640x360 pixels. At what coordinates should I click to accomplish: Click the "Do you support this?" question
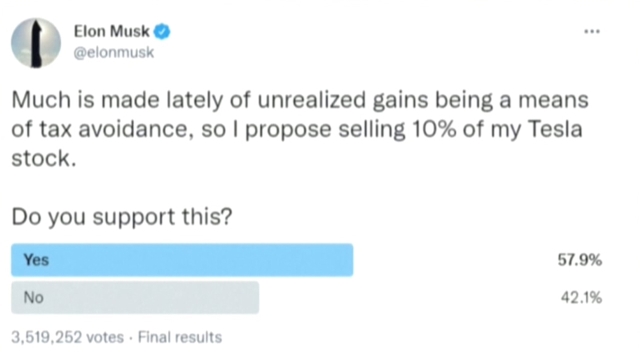122,217
